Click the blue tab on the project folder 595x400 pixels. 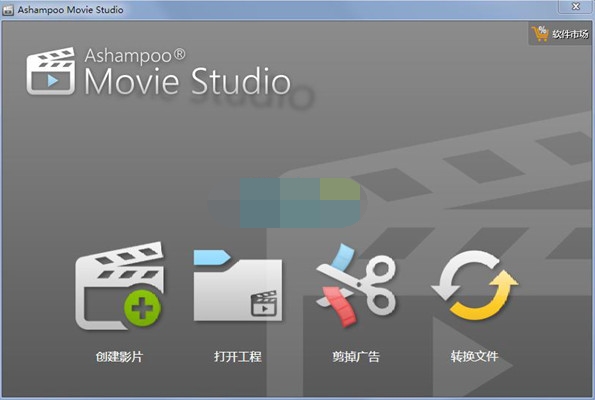(x=212, y=257)
